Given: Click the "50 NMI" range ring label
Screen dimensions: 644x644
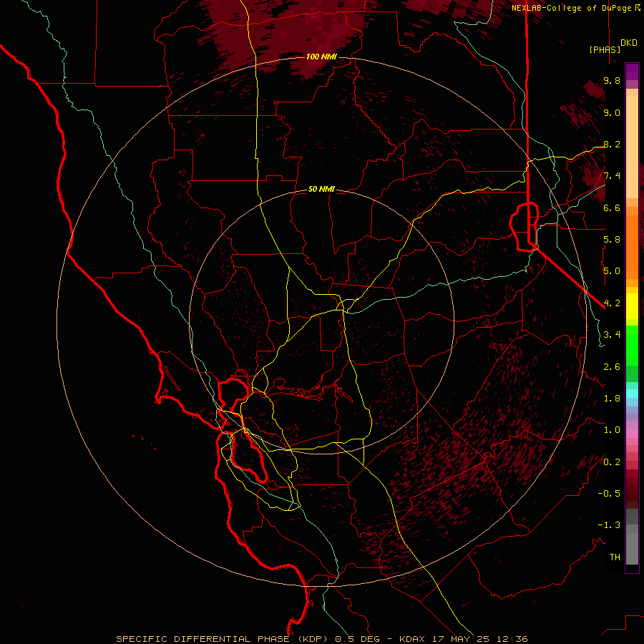Looking at the screenshot, I should click(321, 189).
